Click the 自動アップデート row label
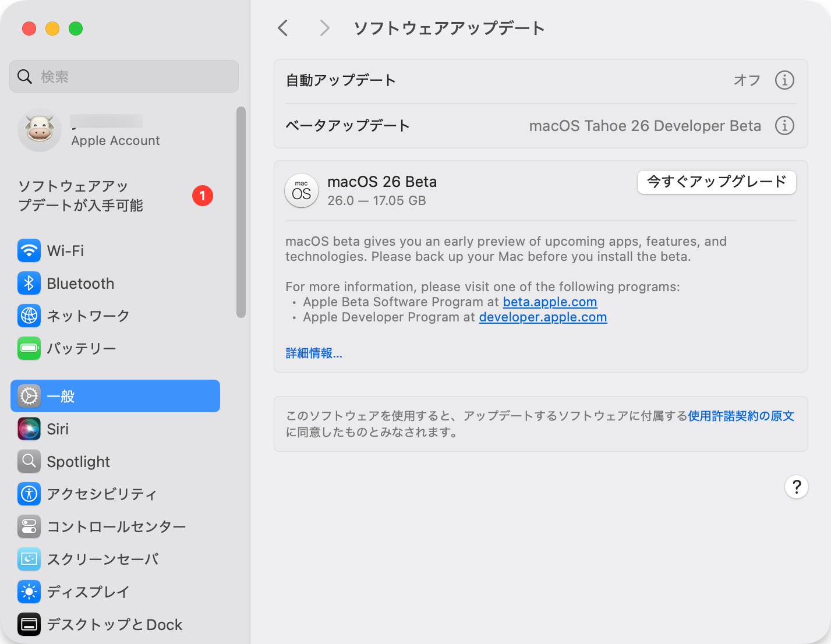 (341, 80)
